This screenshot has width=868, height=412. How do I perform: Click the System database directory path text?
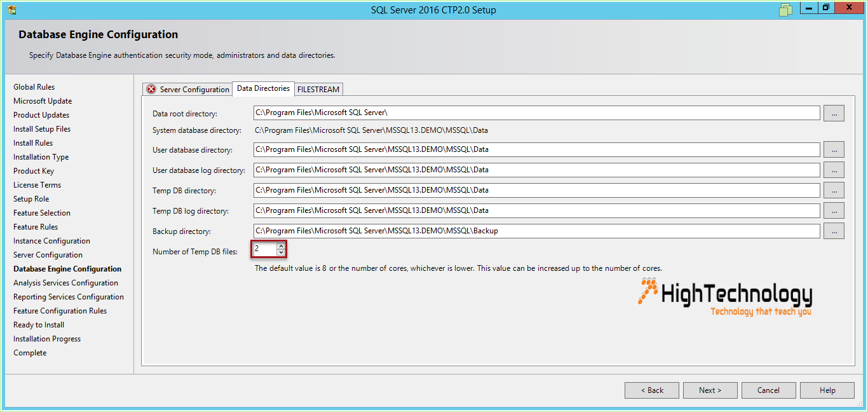coord(372,130)
